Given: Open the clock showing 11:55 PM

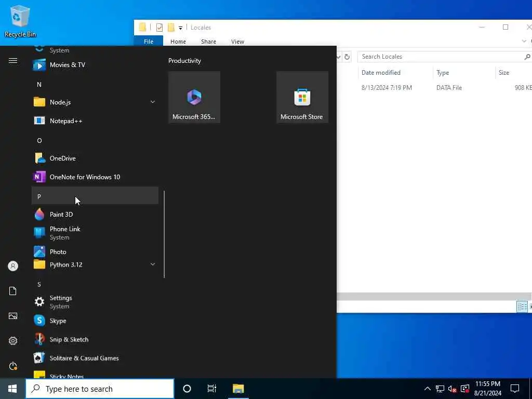Looking at the screenshot, I should click(x=487, y=389).
